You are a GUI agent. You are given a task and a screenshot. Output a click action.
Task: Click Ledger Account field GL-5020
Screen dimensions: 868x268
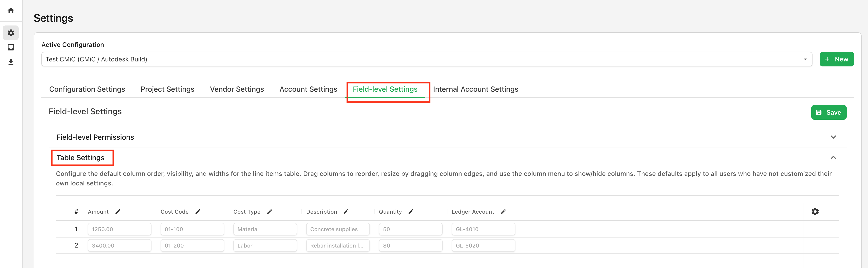483,246
